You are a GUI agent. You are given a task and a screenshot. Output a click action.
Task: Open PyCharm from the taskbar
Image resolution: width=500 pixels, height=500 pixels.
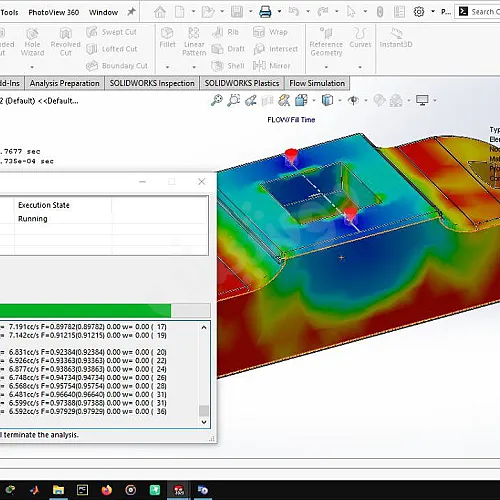click(x=82, y=490)
